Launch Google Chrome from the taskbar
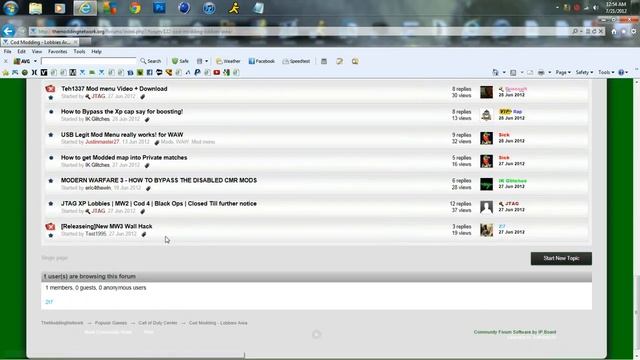This screenshot has width=640, height=360. (x=135, y=8)
